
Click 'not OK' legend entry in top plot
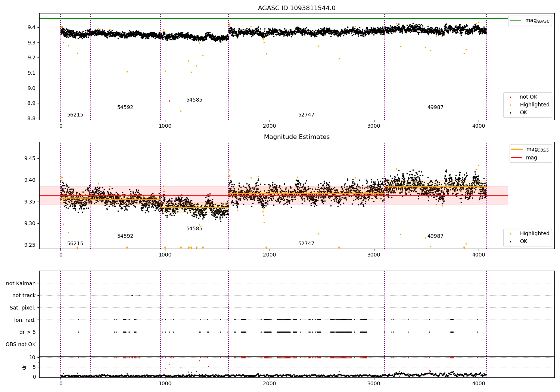(x=528, y=97)
